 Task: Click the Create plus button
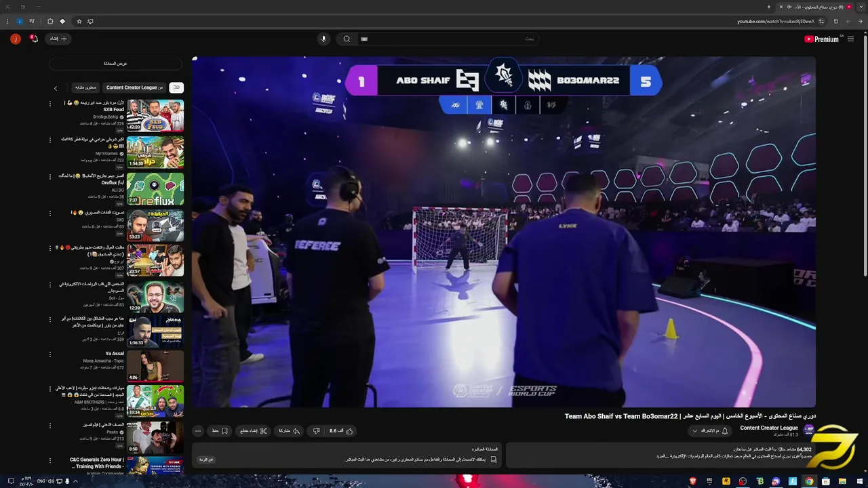pos(59,39)
